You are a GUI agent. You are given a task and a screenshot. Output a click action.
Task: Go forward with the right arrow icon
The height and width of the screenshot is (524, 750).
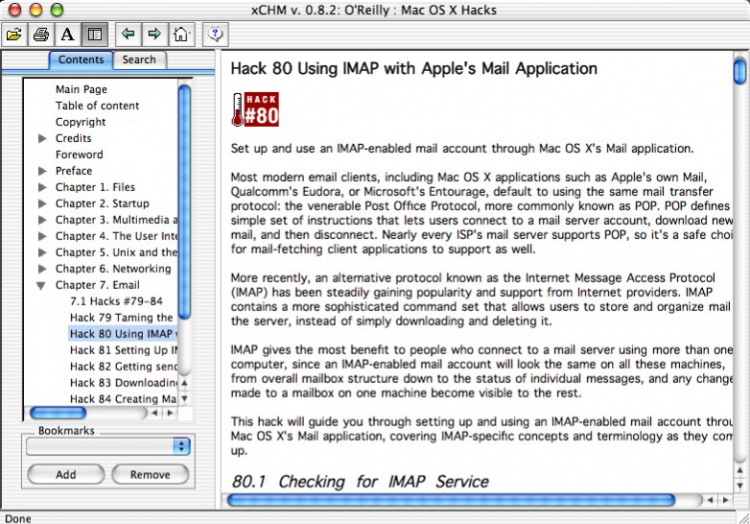pos(154,34)
